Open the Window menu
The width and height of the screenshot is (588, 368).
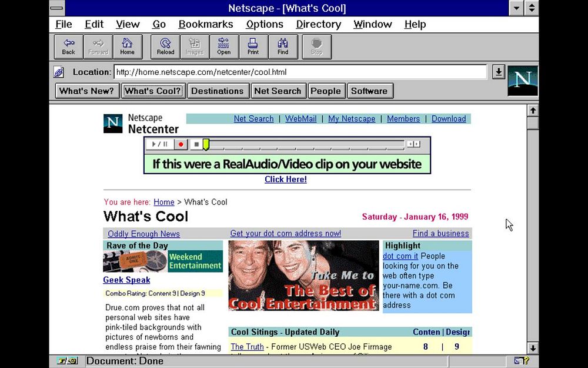coord(372,24)
